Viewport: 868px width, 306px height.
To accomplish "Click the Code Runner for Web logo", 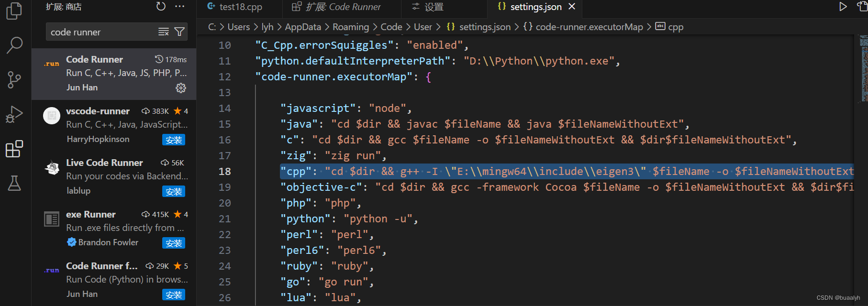I will click(52, 271).
